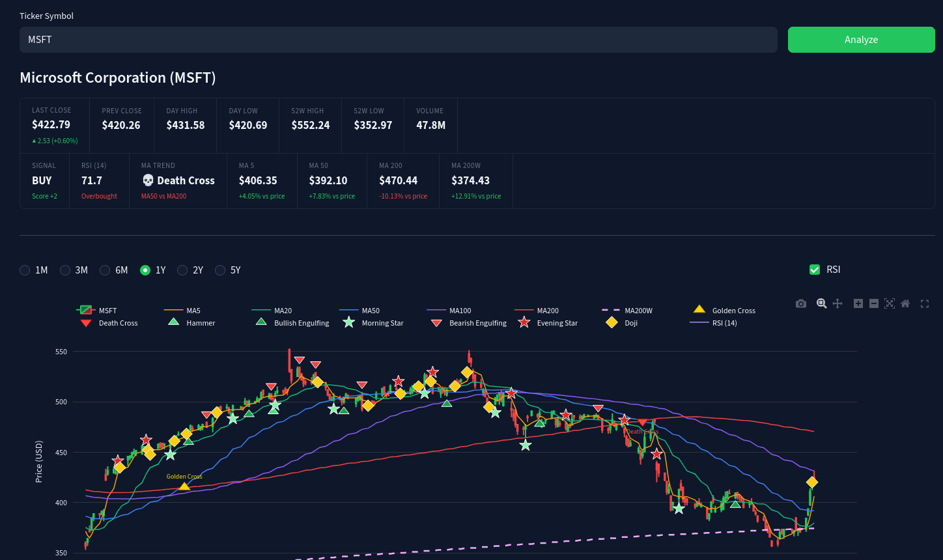Image resolution: width=943 pixels, height=560 pixels.
Task: Focus the Ticker Symbol input field
Action: tap(399, 40)
